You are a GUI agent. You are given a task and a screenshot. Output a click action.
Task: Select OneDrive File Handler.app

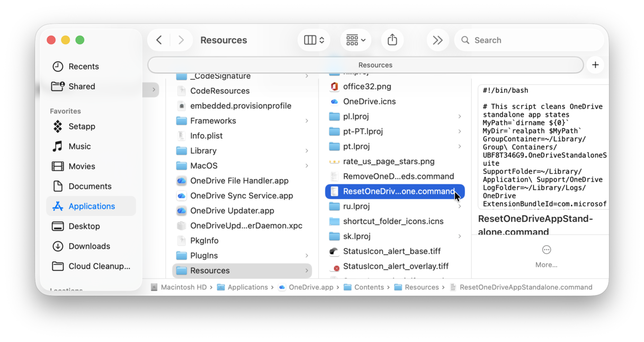[x=242, y=181]
